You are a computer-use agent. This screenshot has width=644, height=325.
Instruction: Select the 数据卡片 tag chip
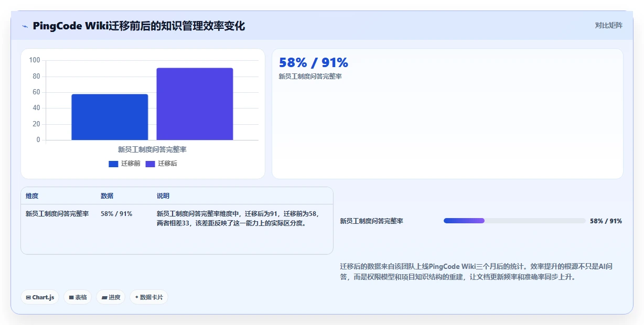149,297
